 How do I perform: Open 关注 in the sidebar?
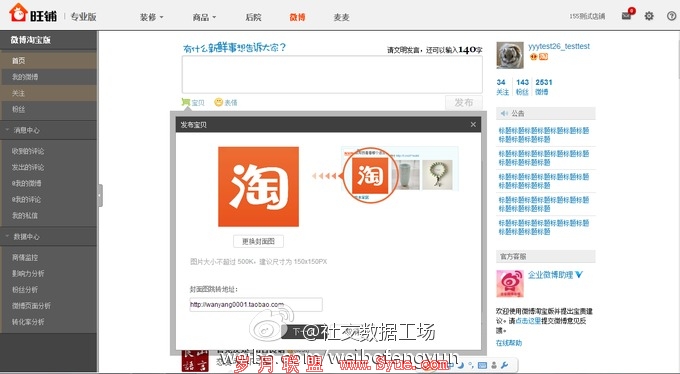48,93
